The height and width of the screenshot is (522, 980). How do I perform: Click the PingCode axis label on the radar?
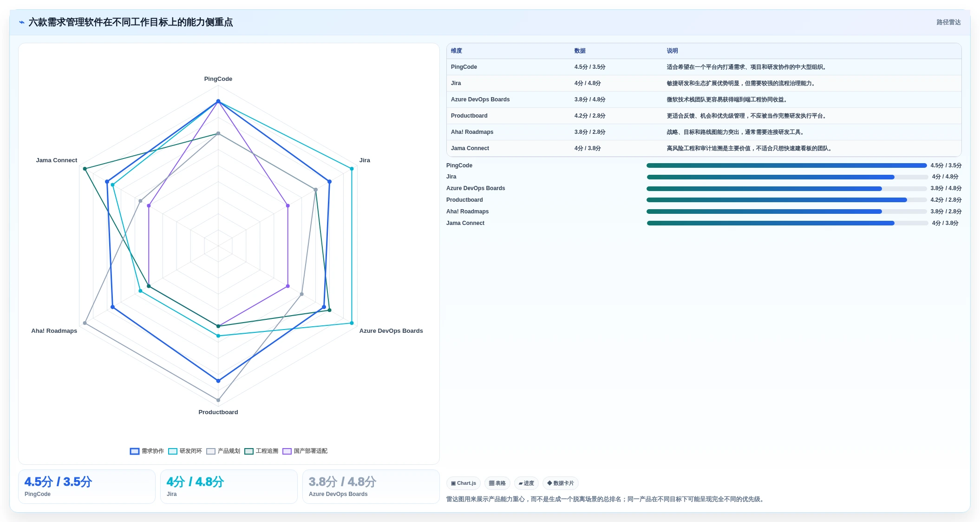218,79
